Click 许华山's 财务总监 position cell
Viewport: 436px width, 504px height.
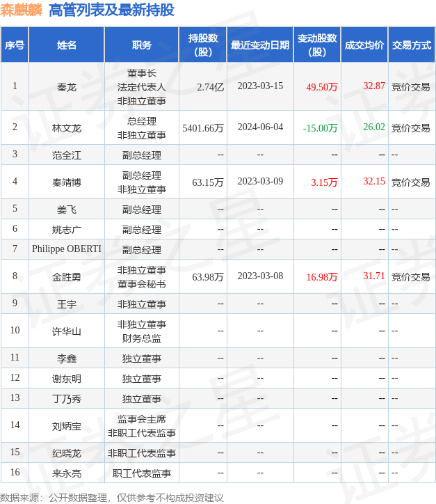[142, 331]
